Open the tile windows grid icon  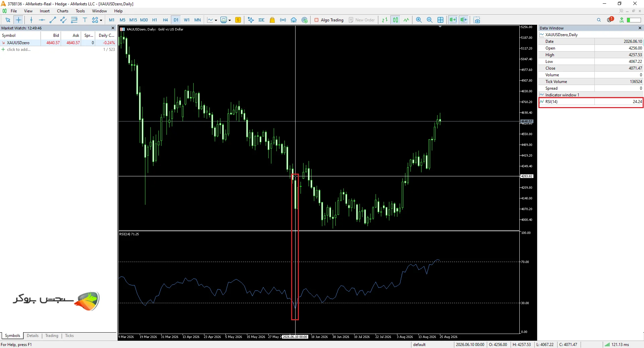click(440, 20)
